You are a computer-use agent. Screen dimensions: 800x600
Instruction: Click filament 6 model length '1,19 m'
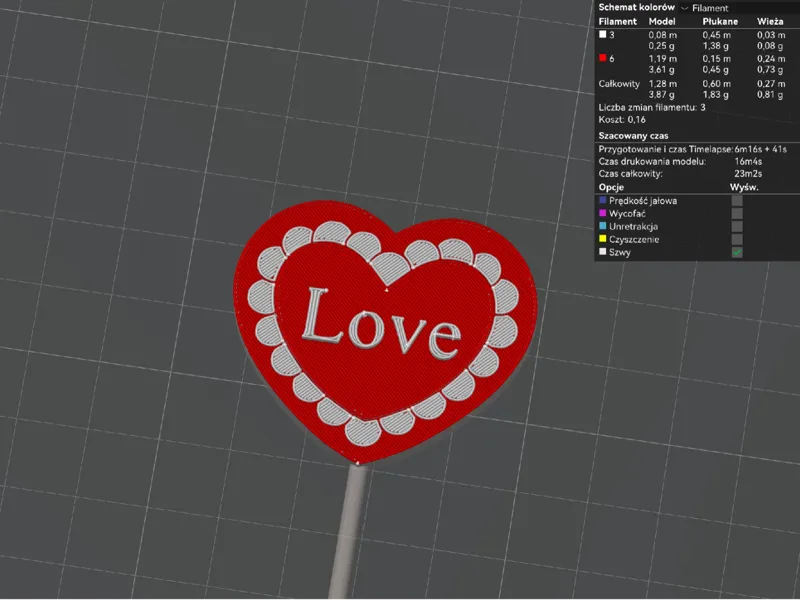(x=663, y=59)
